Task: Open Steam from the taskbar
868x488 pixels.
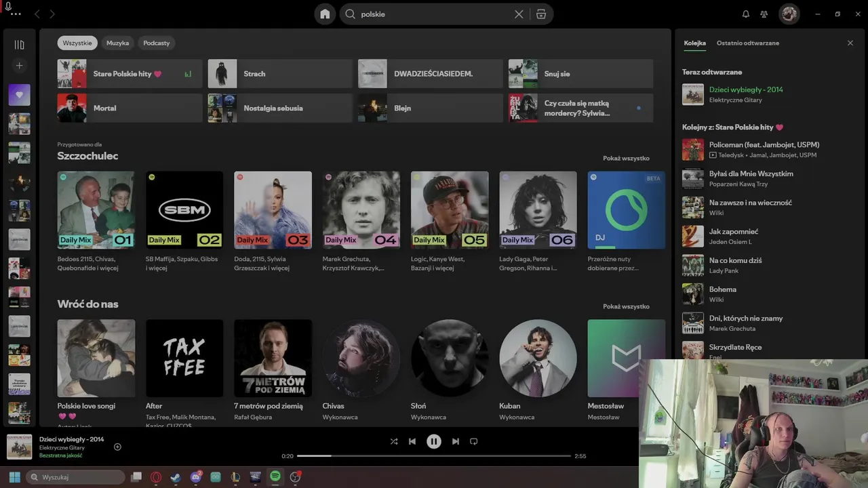Action: (x=176, y=477)
